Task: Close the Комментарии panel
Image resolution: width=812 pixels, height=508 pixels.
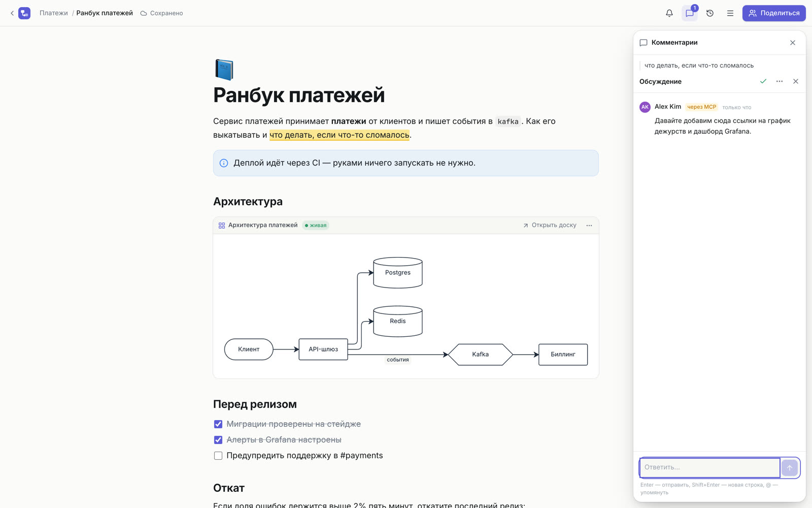Action: (x=793, y=43)
